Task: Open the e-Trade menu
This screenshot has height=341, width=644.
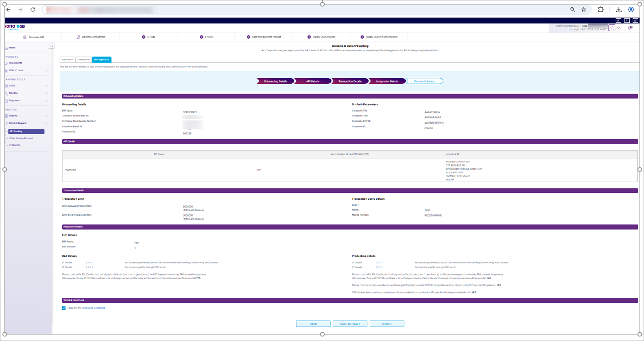Action: click(x=148, y=37)
